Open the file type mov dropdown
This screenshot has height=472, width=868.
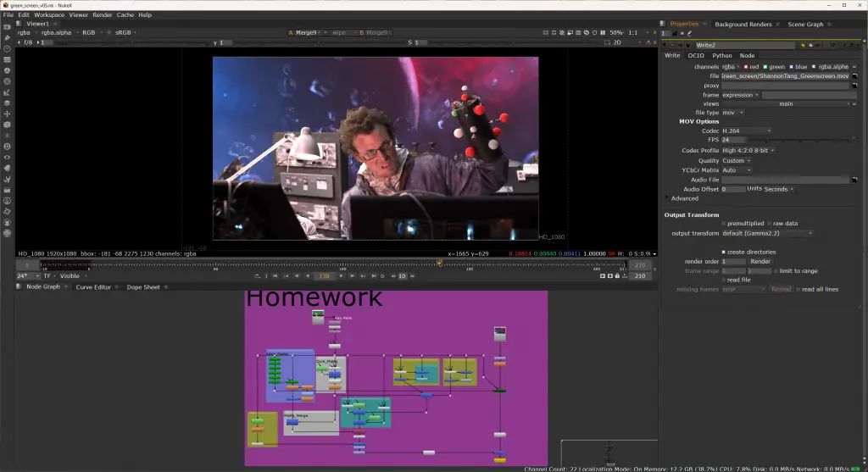click(x=733, y=113)
